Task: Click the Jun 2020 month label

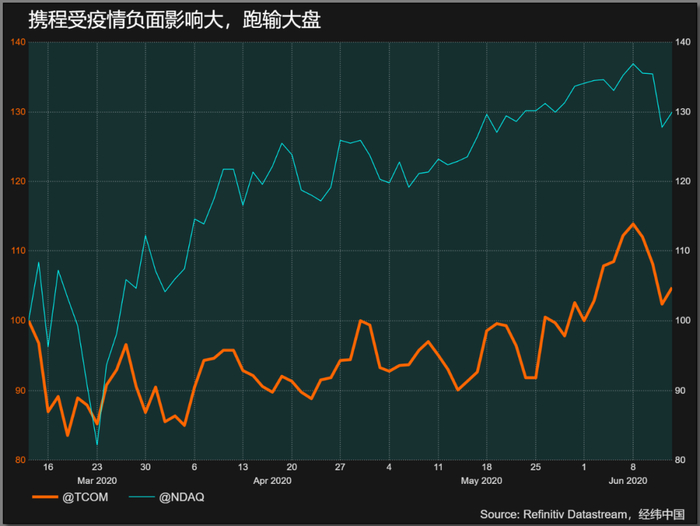Action: coord(628,480)
